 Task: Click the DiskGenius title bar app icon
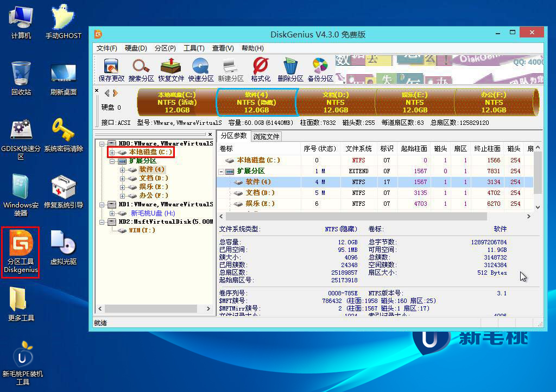point(98,34)
